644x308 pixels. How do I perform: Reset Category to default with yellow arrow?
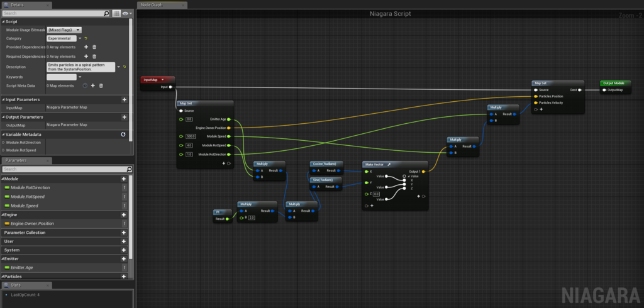[x=86, y=38]
